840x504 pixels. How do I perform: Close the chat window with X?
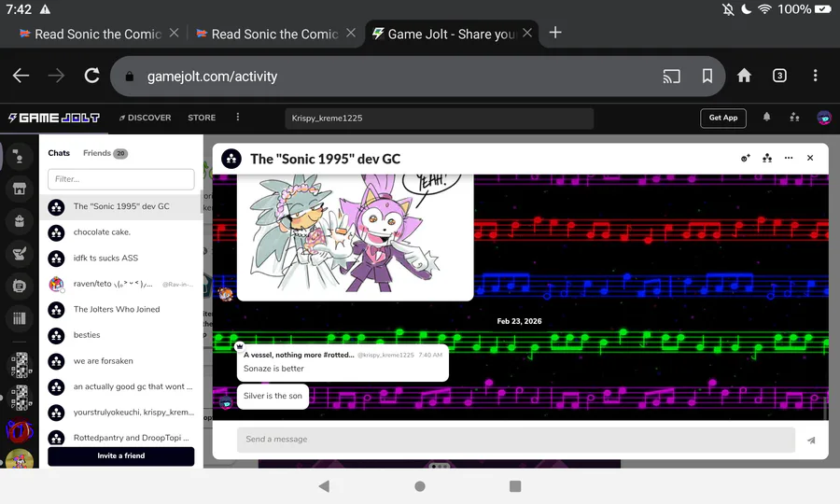(810, 158)
